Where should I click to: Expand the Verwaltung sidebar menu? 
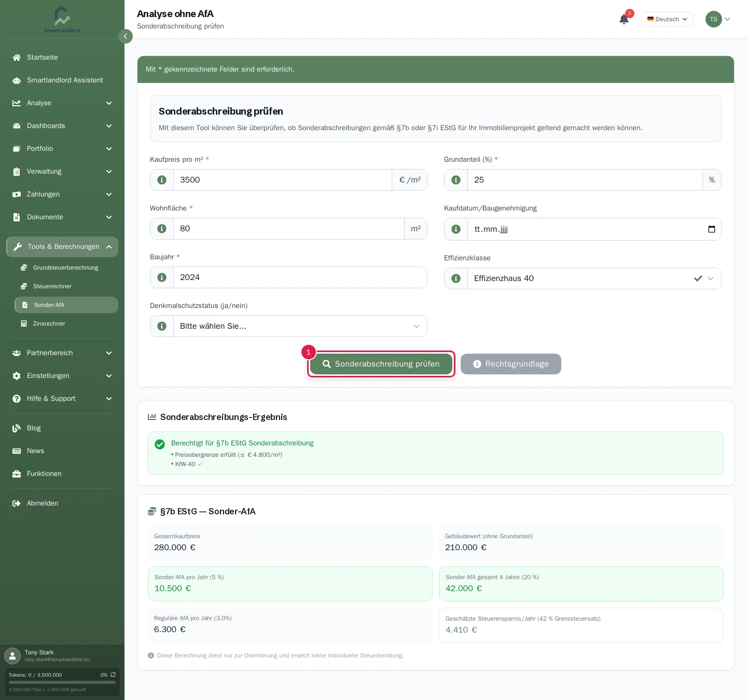(x=62, y=172)
